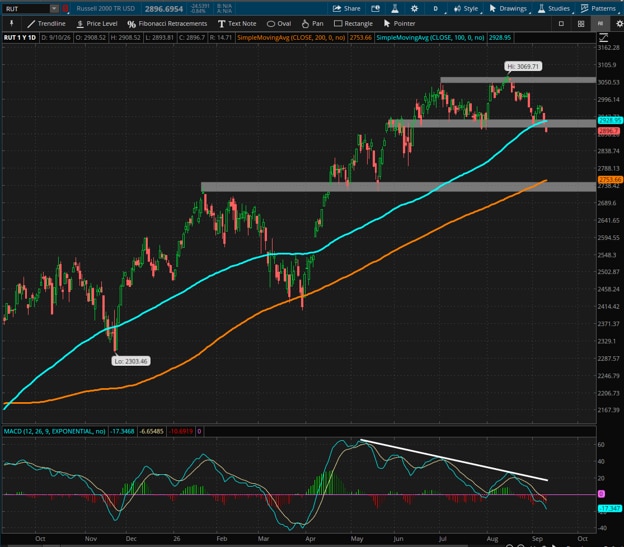Viewport: 624px width, 547px height.
Task: Activate the Pan hand tool
Action: (x=312, y=23)
